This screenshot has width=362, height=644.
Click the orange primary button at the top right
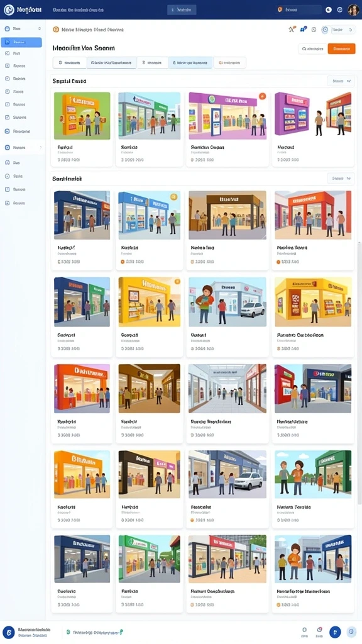(x=341, y=48)
